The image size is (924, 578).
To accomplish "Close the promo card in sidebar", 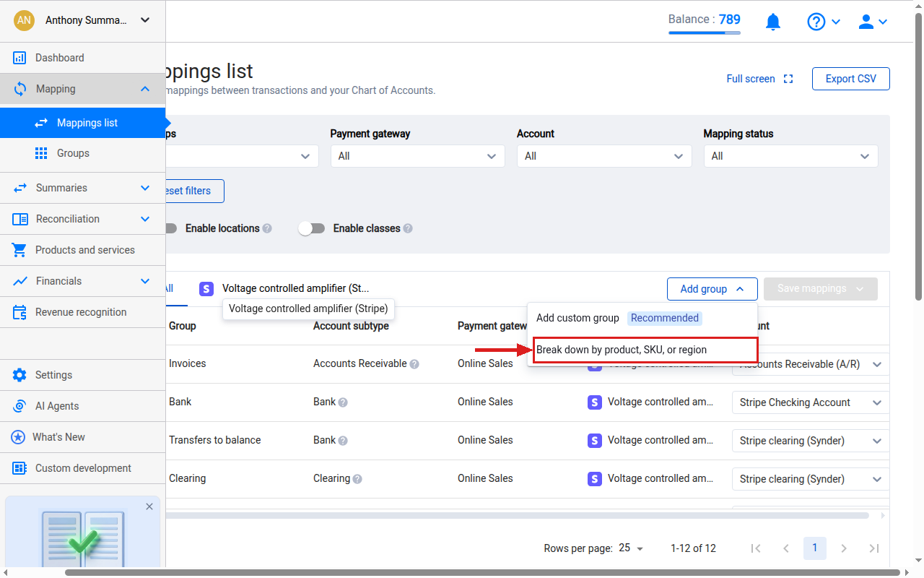I will point(149,506).
